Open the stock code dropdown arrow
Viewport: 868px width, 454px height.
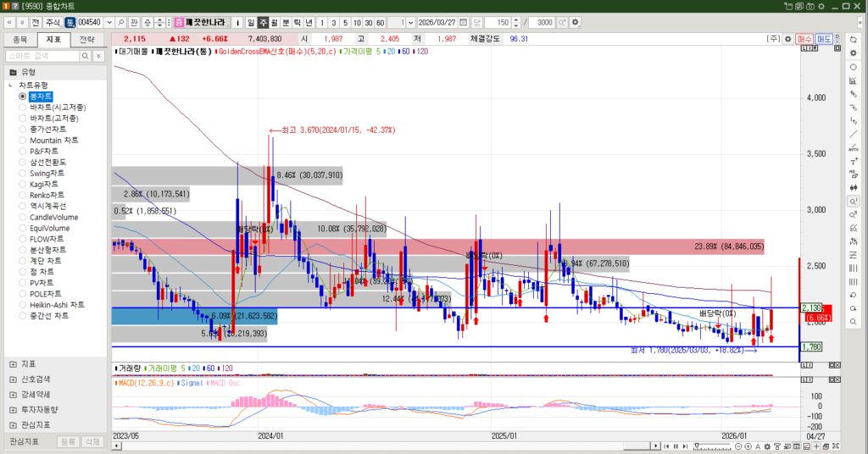108,22
